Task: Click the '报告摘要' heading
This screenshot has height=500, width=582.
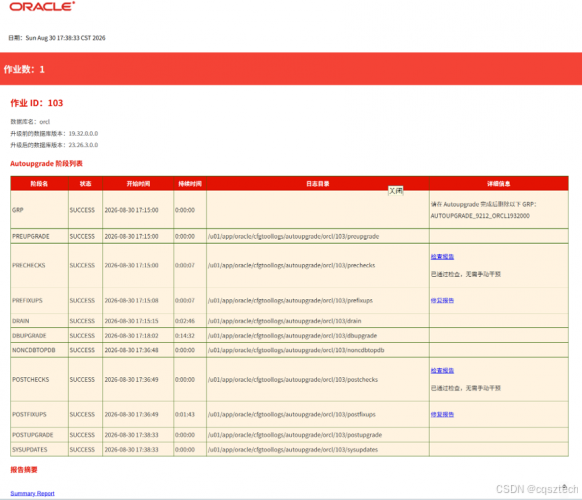Action: click(24, 470)
